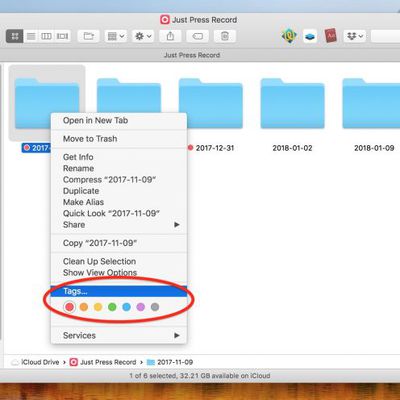Choose Copy "2017-11-09"
The image size is (400, 400).
119,243
